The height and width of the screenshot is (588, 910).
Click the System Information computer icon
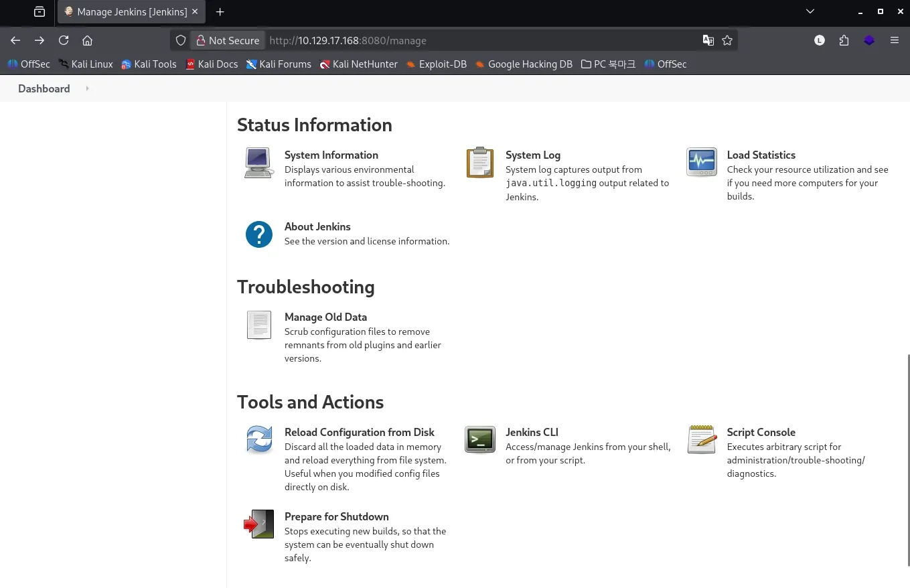[x=258, y=163]
